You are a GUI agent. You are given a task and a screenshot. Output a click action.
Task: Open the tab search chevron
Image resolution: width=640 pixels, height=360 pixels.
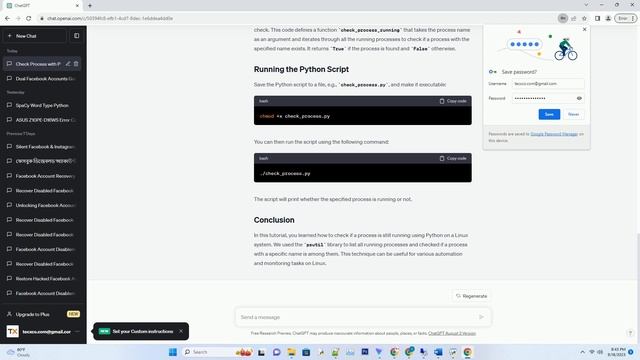[x=586, y=5]
